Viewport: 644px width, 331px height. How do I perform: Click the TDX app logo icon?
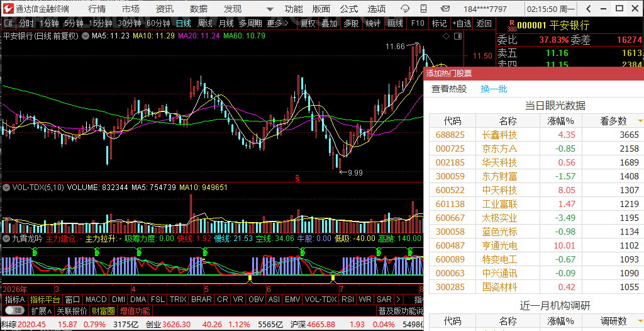[8, 8]
